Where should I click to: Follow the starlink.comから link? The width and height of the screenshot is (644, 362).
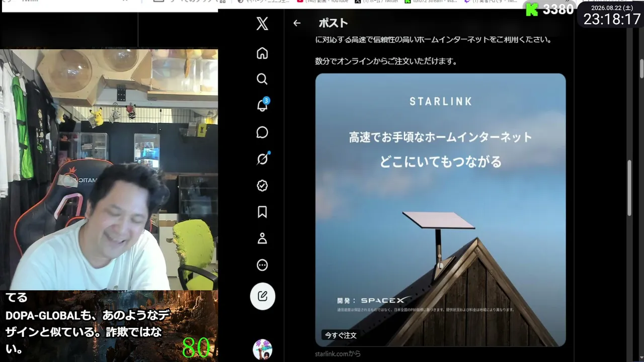pos(338,354)
